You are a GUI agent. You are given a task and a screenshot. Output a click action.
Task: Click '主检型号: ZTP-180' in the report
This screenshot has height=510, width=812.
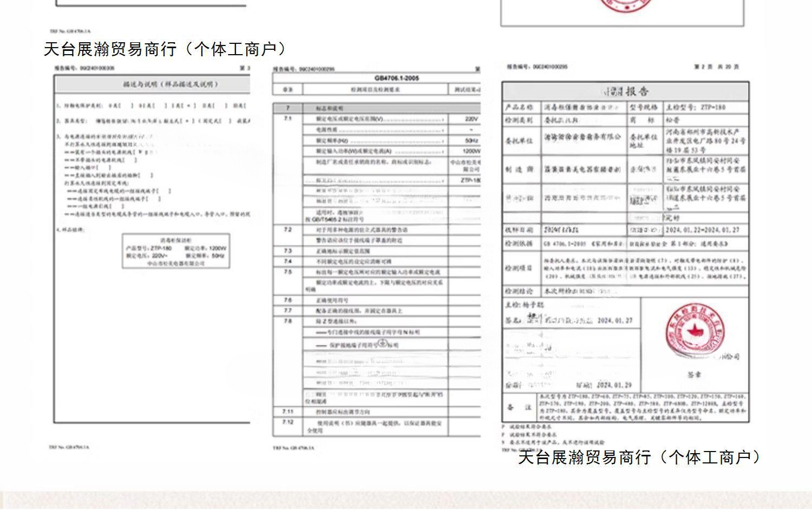click(695, 108)
